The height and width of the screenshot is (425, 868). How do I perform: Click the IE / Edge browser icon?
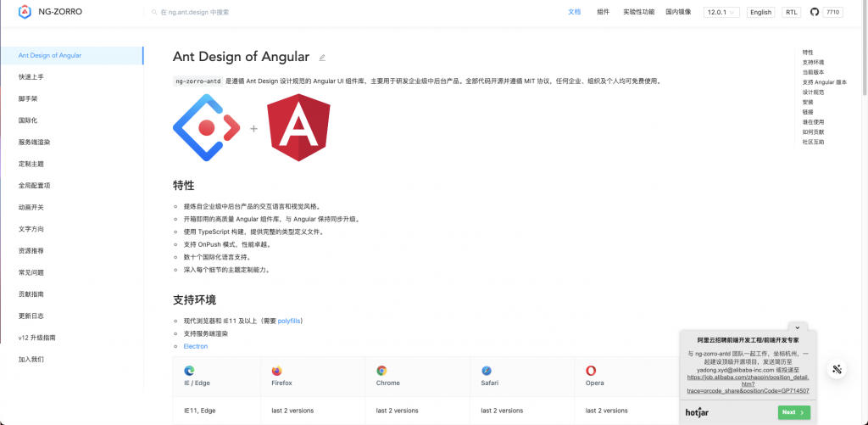189,371
